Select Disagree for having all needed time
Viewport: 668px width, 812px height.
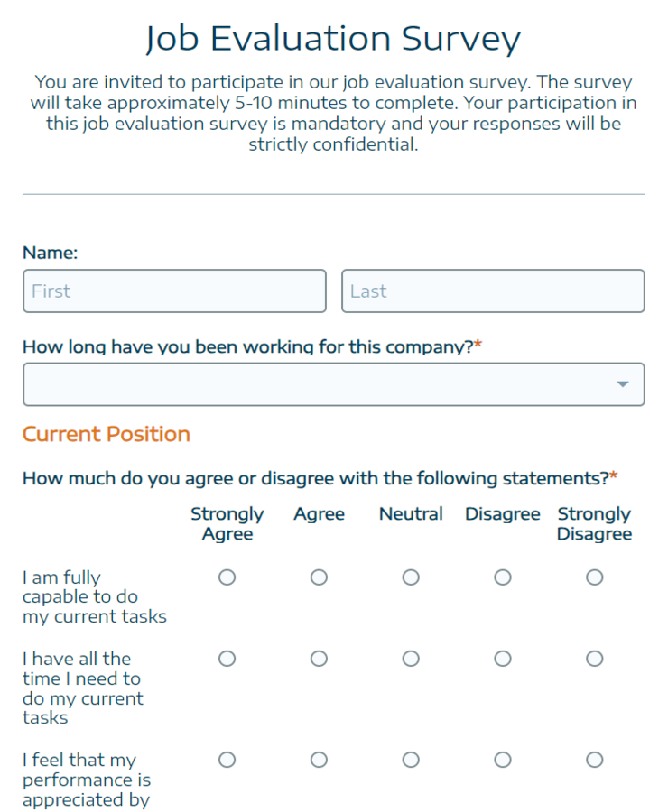(x=502, y=659)
